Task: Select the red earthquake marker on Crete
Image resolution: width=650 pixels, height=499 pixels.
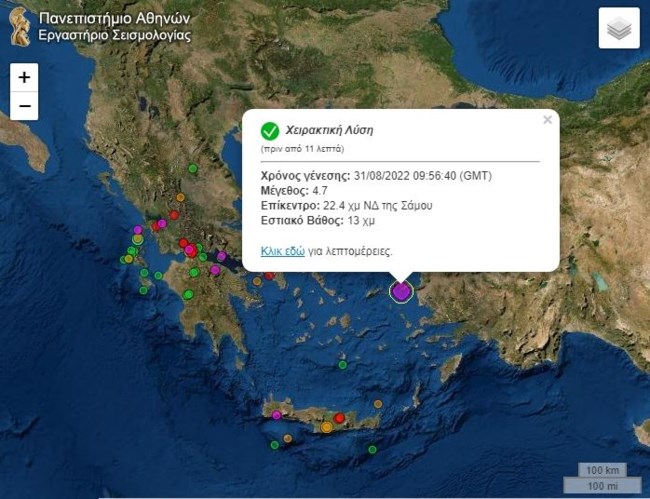Action: pos(340,418)
